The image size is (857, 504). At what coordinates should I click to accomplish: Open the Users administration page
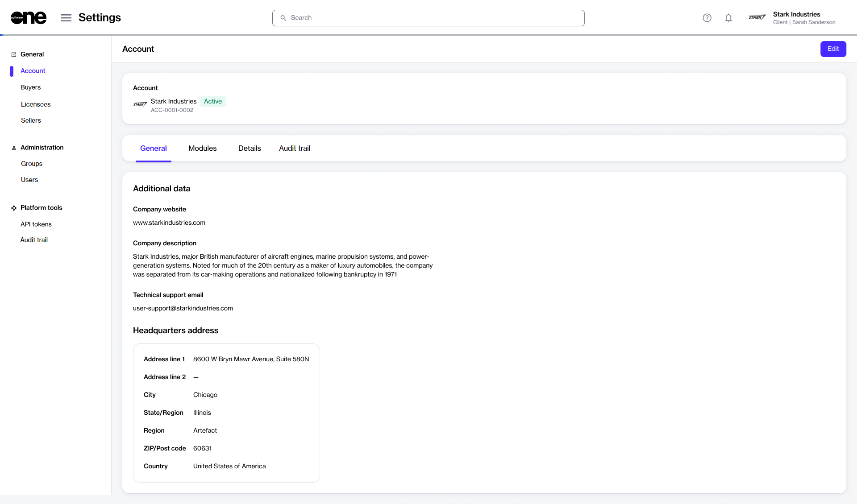pos(29,180)
